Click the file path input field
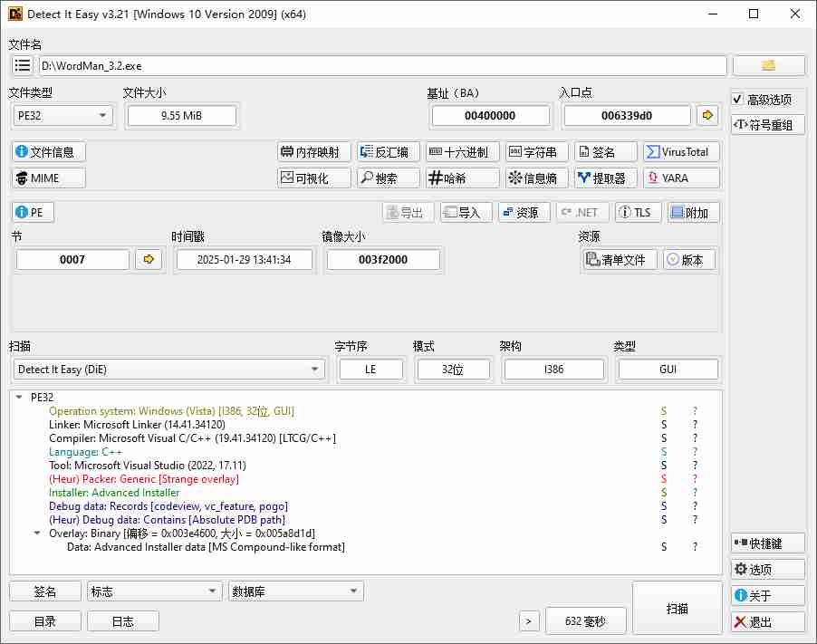 pos(381,65)
